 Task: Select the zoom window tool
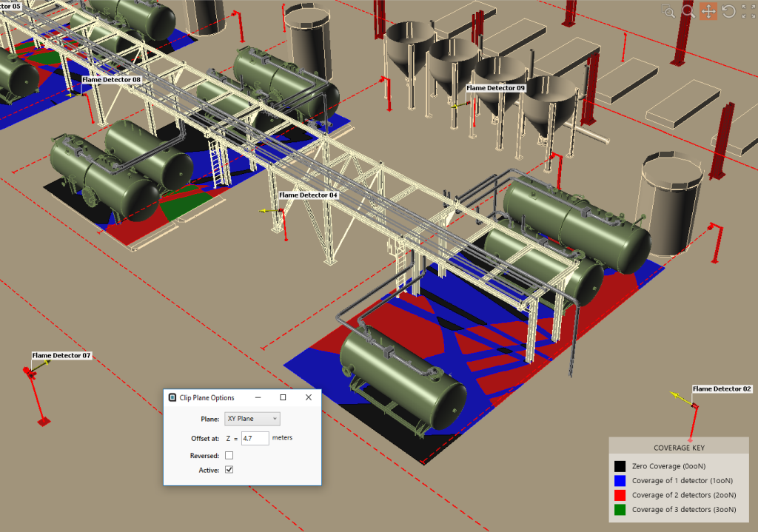pyautogui.click(x=668, y=11)
